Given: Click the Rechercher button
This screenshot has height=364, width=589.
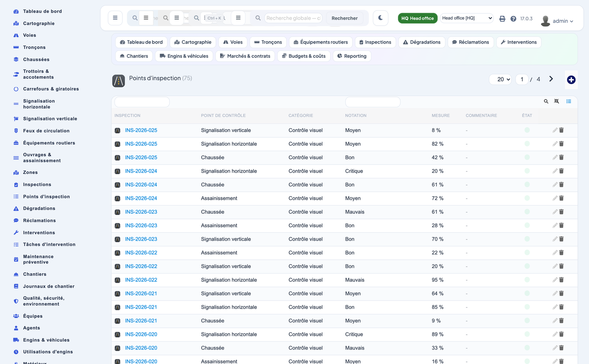Looking at the screenshot, I should [344, 18].
